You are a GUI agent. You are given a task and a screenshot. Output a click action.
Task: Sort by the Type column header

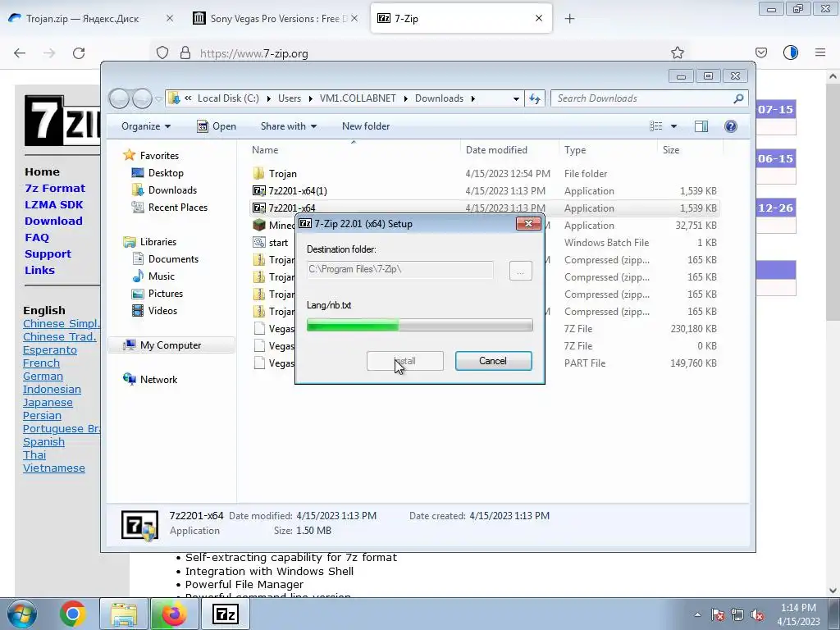click(x=575, y=150)
